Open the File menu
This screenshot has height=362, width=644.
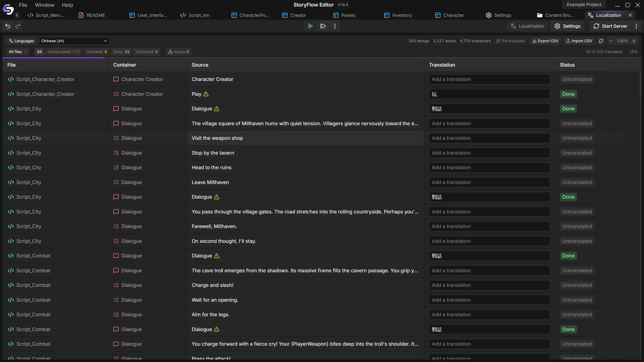click(23, 5)
